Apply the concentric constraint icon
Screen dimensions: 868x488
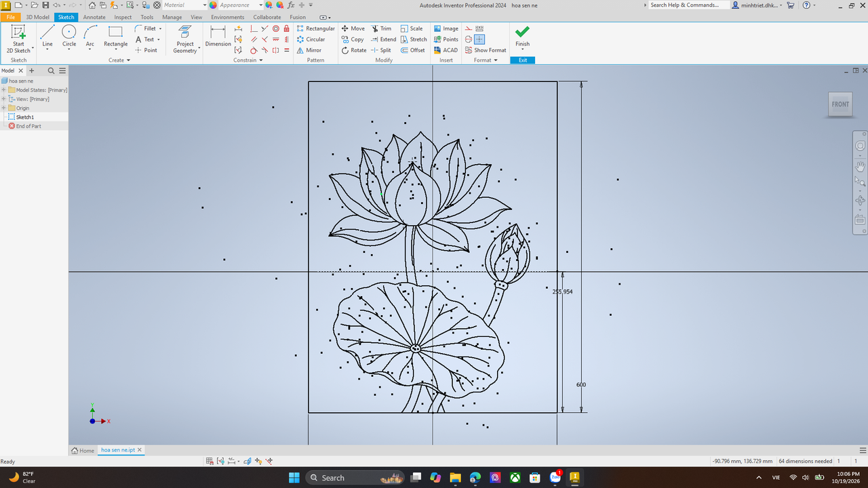coord(276,28)
